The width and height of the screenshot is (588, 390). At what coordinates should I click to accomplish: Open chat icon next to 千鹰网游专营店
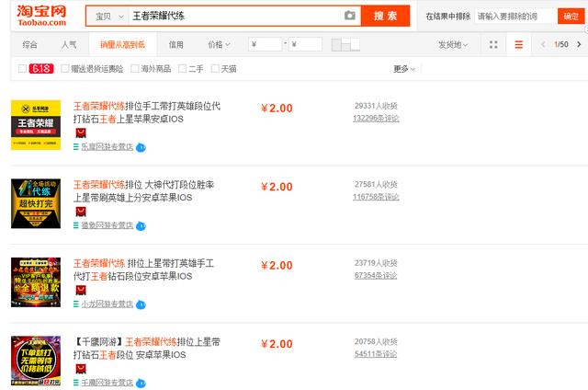click(x=141, y=384)
